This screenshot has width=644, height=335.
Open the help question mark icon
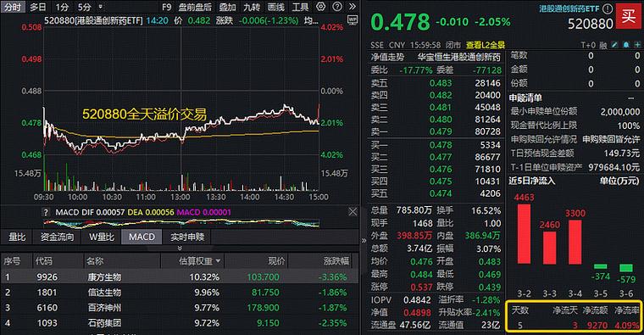pyautogui.click(x=336, y=7)
